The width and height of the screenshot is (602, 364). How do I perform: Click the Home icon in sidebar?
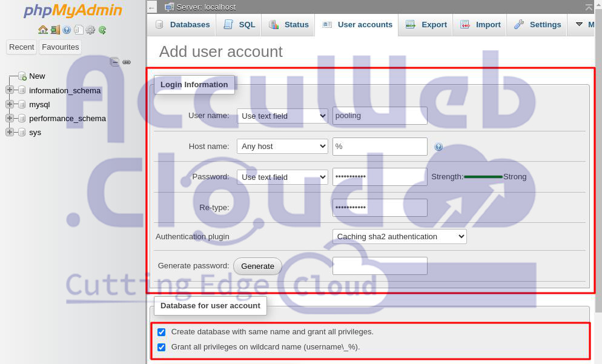[43, 30]
